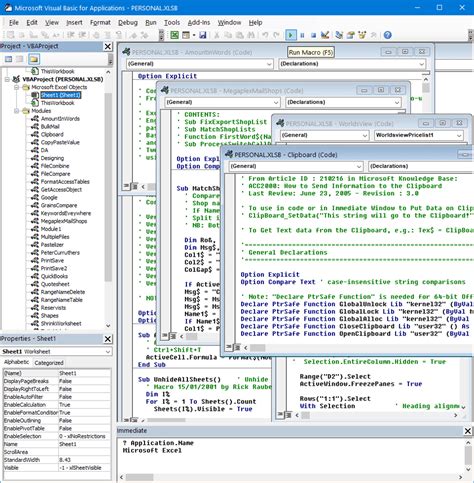Screen dimensions: 474x483
Task: Toggle Full Module View in Clipboard code window
Action: 237,348
